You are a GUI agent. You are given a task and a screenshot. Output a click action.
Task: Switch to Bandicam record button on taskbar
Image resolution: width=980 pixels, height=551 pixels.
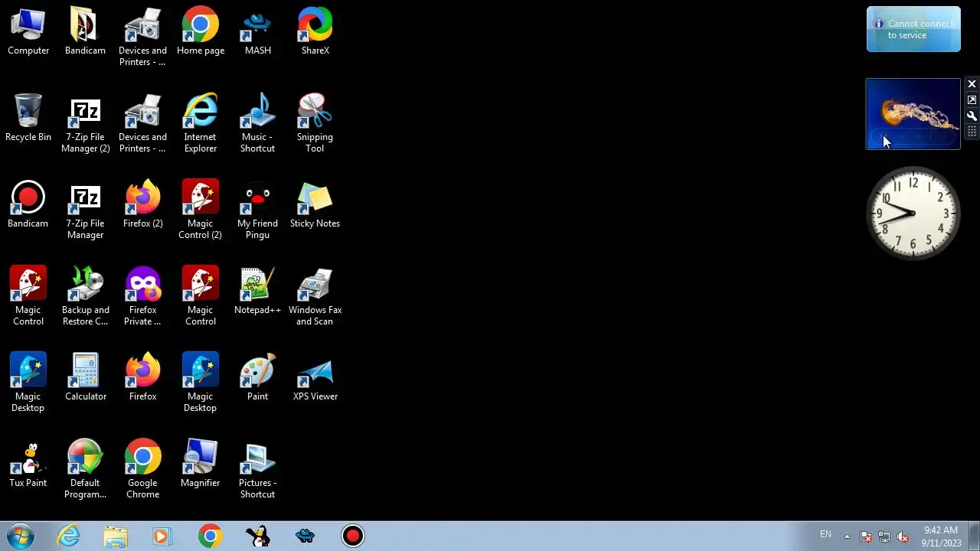pyautogui.click(x=353, y=536)
